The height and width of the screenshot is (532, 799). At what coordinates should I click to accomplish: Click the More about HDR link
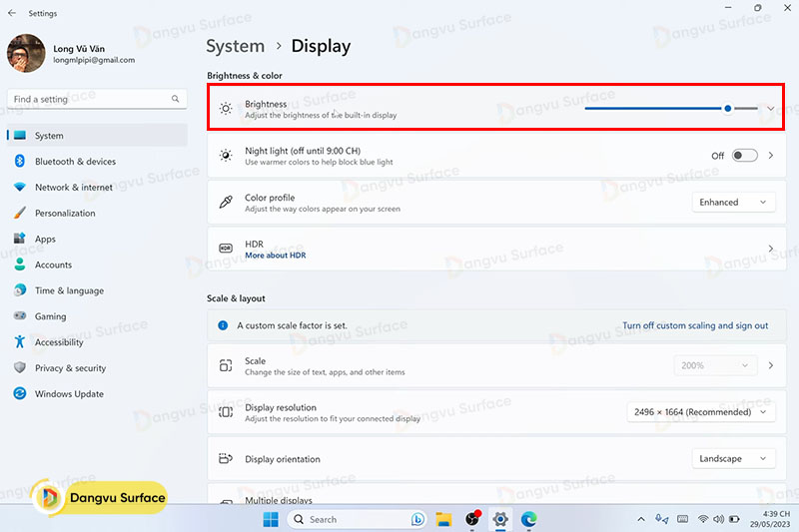coord(275,256)
